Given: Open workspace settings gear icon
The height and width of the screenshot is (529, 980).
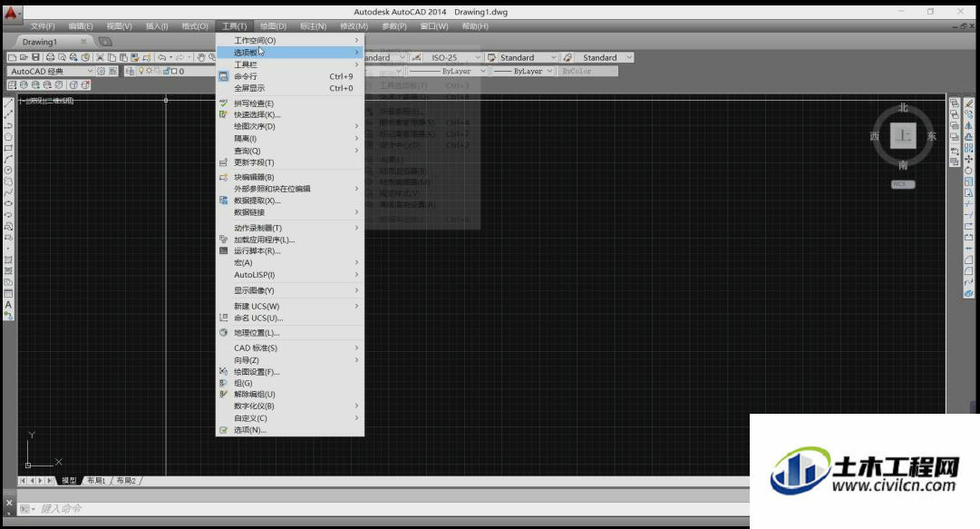Looking at the screenshot, I should point(101,72).
